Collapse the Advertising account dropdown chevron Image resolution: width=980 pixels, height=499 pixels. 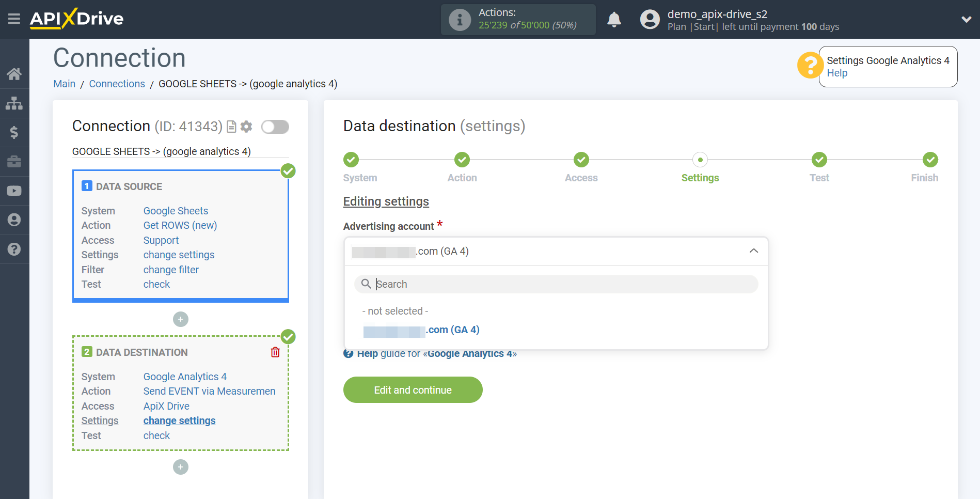tap(754, 251)
